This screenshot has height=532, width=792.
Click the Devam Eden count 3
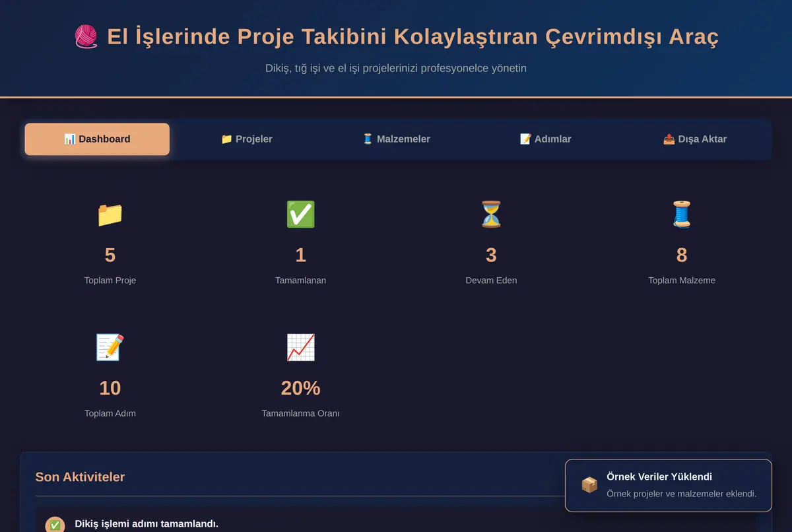[x=491, y=255]
